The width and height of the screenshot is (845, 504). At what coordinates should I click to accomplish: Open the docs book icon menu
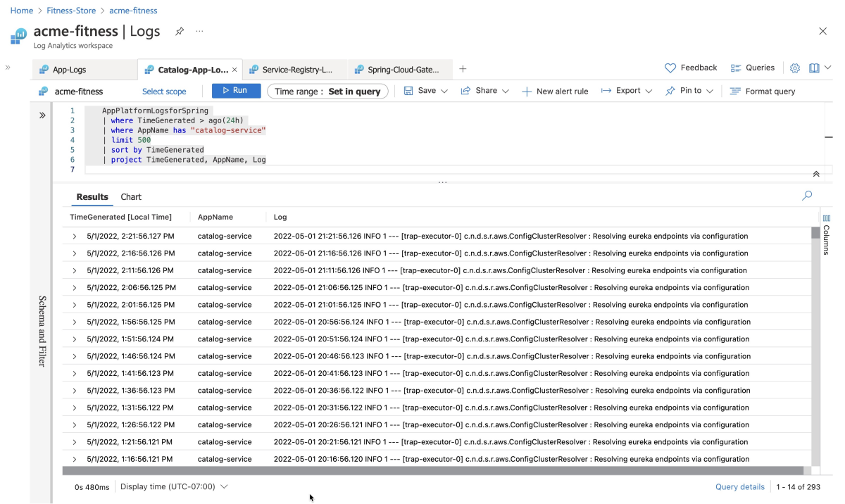tap(814, 68)
